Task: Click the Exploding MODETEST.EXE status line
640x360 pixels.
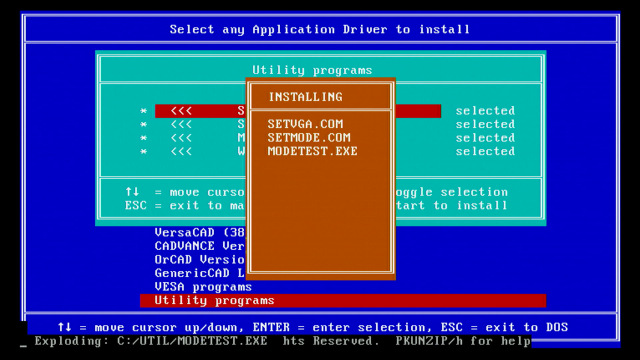Action: click(151, 341)
